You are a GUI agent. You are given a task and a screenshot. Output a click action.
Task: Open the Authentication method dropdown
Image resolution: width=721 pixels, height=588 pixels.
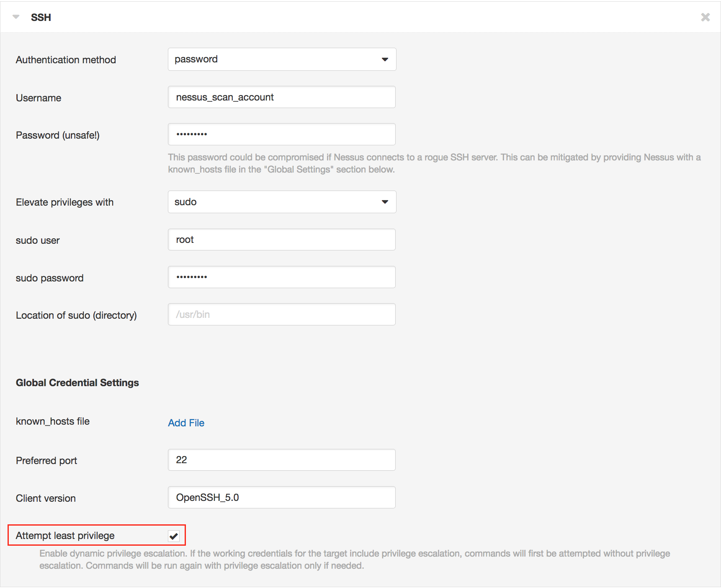tap(282, 59)
